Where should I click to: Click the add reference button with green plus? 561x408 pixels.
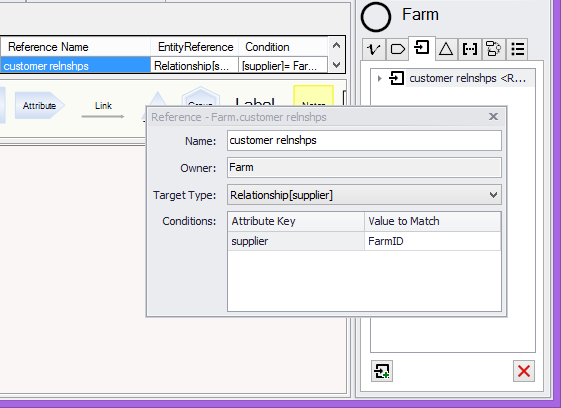pyautogui.click(x=382, y=371)
